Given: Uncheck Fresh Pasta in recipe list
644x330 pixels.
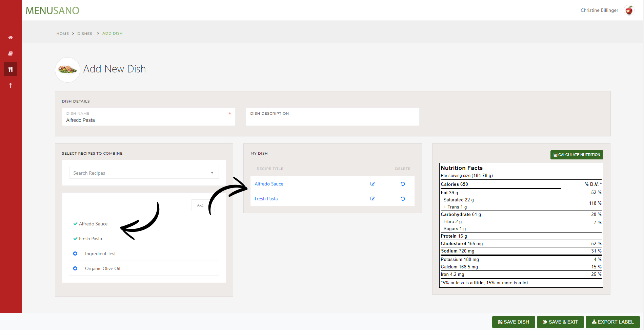Looking at the screenshot, I should pyautogui.click(x=75, y=239).
